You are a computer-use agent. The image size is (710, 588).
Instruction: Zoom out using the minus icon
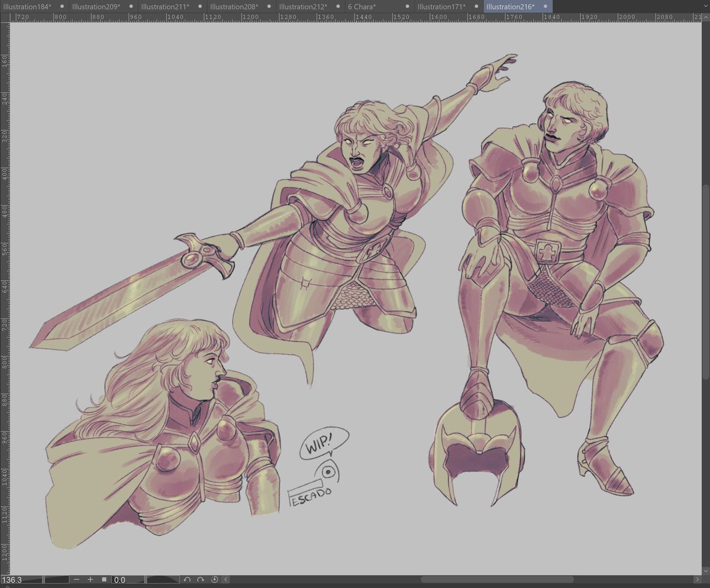point(77,580)
